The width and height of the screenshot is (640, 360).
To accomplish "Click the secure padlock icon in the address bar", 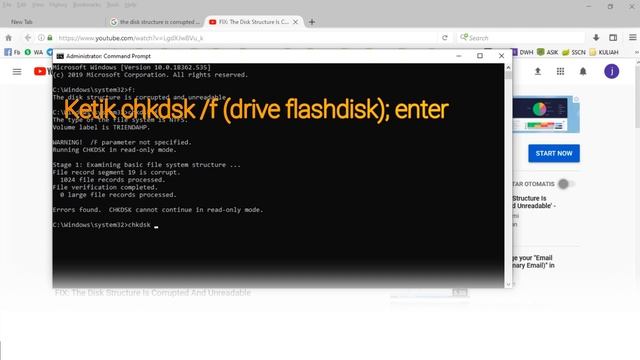I will coord(50,38).
